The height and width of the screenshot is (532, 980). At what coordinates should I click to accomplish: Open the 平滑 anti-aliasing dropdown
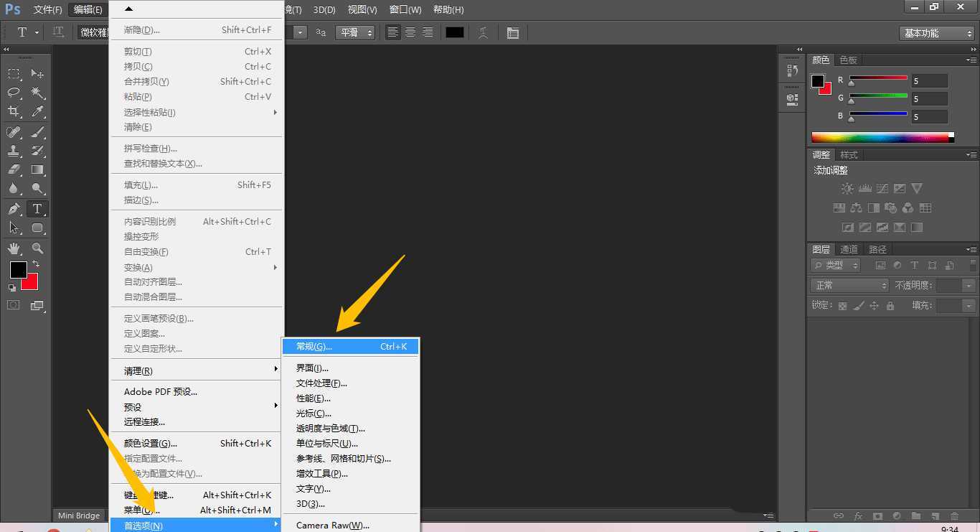356,32
